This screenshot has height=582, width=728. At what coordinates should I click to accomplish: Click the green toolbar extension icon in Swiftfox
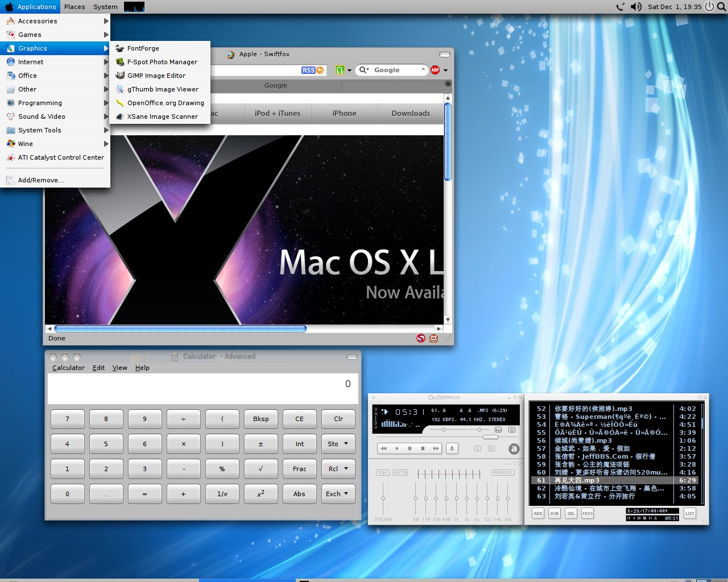340,70
